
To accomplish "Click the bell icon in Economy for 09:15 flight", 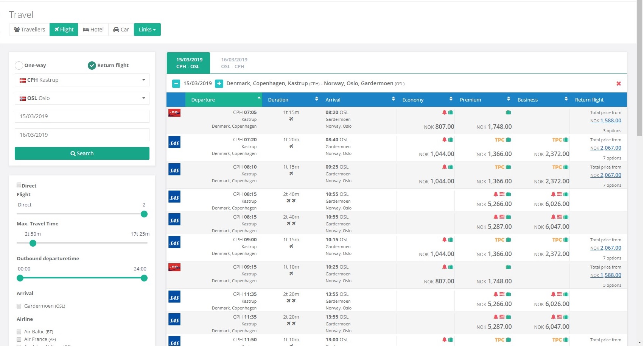I will [x=445, y=267].
